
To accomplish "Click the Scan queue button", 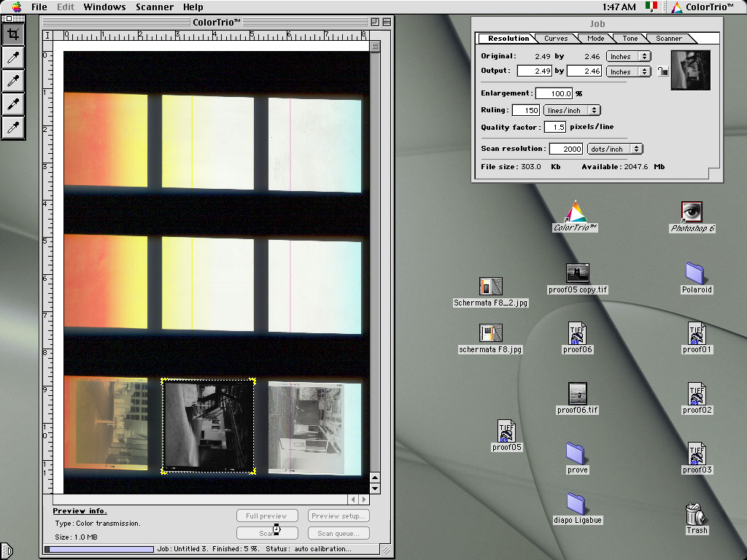I will coord(338,533).
